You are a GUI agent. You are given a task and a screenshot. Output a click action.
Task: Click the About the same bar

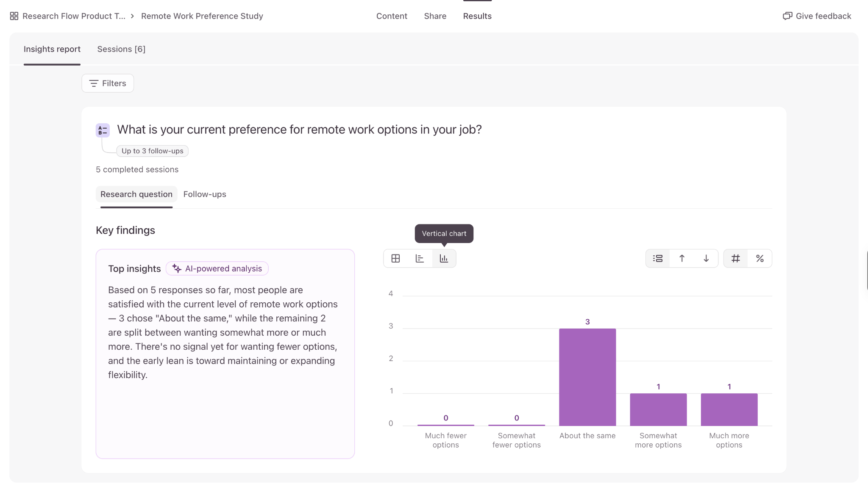(587, 377)
